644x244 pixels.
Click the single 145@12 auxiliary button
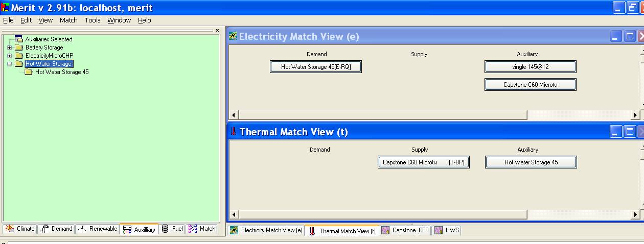click(530, 67)
